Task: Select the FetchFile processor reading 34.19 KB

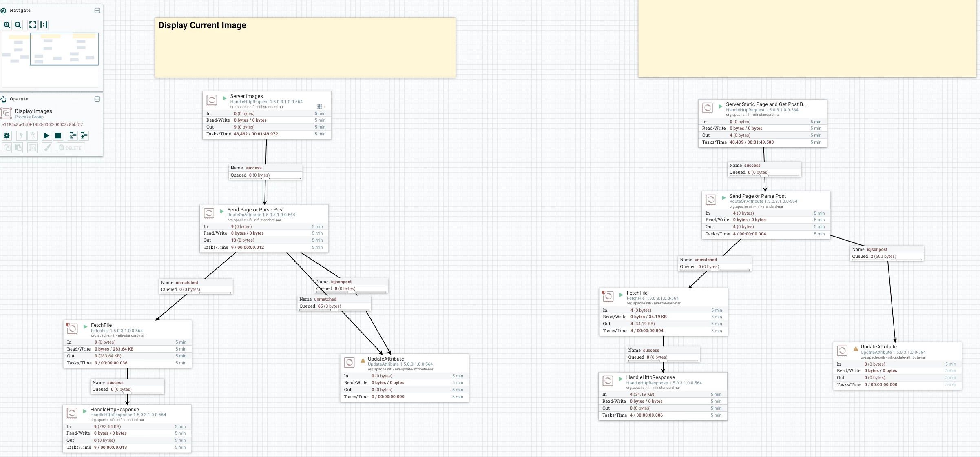Action: pyautogui.click(x=663, y=312)
